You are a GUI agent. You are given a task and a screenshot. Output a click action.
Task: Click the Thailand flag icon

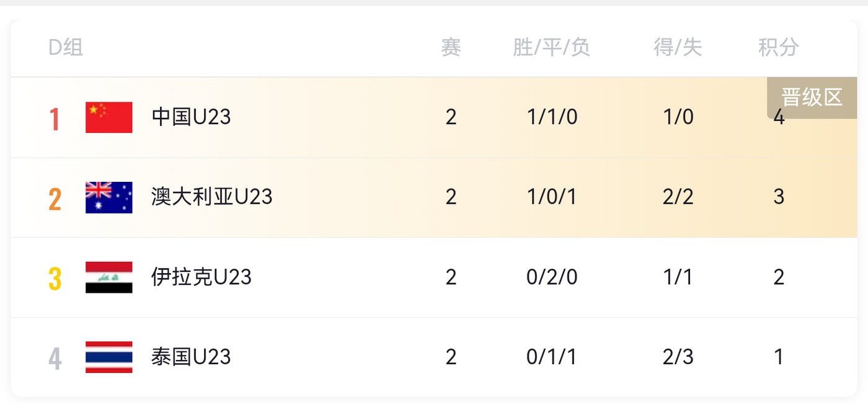[108, 357]
